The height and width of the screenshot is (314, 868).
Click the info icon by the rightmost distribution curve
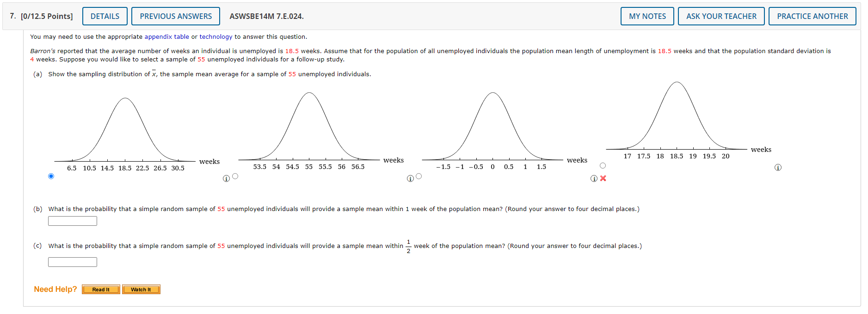pyautogui.click(x=777, y=168)
